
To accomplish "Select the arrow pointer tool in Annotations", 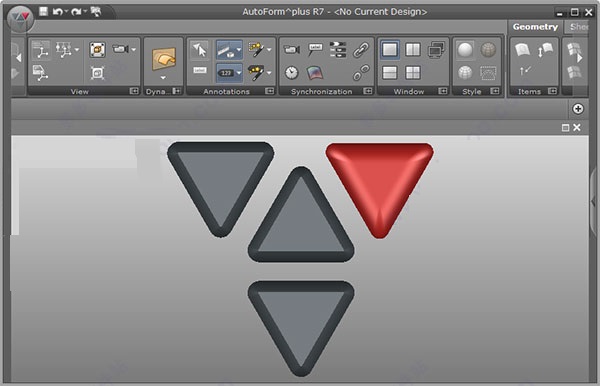I will click(x=199, y=50).
